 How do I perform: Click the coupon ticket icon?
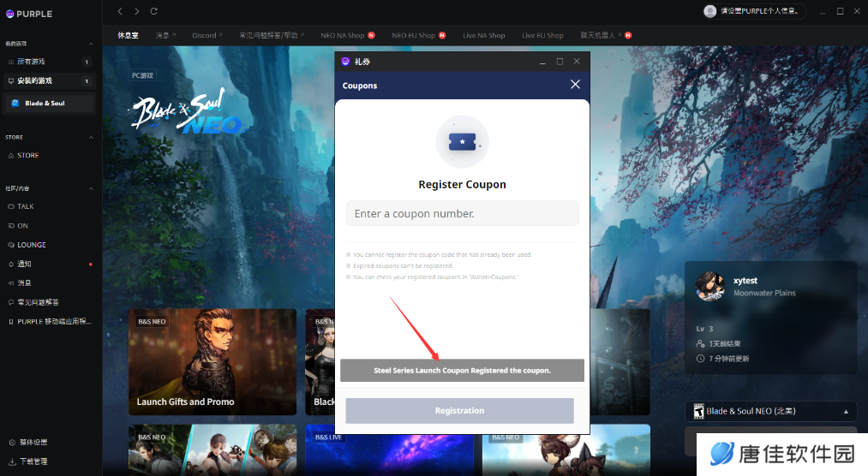click(462, 142)
